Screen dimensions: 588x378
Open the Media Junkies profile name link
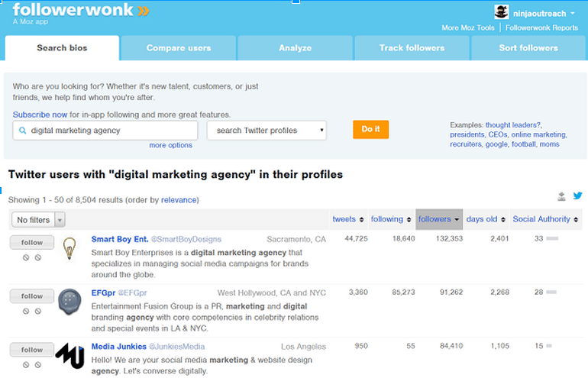pos(119,347)
